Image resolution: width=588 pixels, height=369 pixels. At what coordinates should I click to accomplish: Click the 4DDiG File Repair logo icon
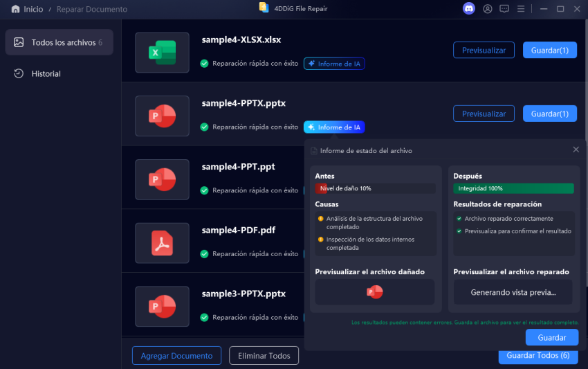(264, 8)
